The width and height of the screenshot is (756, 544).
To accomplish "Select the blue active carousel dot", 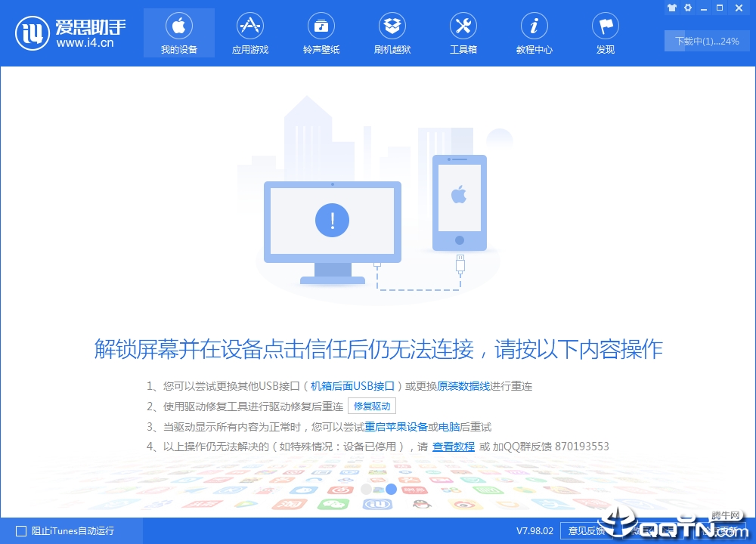I will click(391, 489).
